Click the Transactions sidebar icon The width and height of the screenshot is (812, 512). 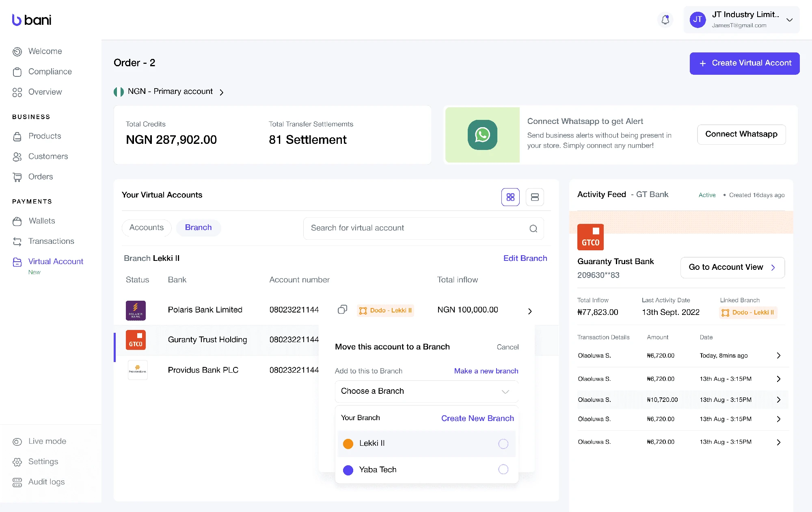[17, 241]
